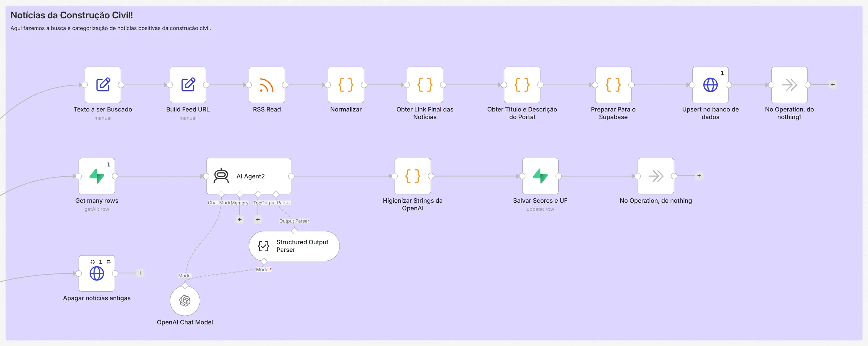This screenshot has height=346, width=868.
Task: Click the input port of Get many rows
Action: (x=79, y=176)
